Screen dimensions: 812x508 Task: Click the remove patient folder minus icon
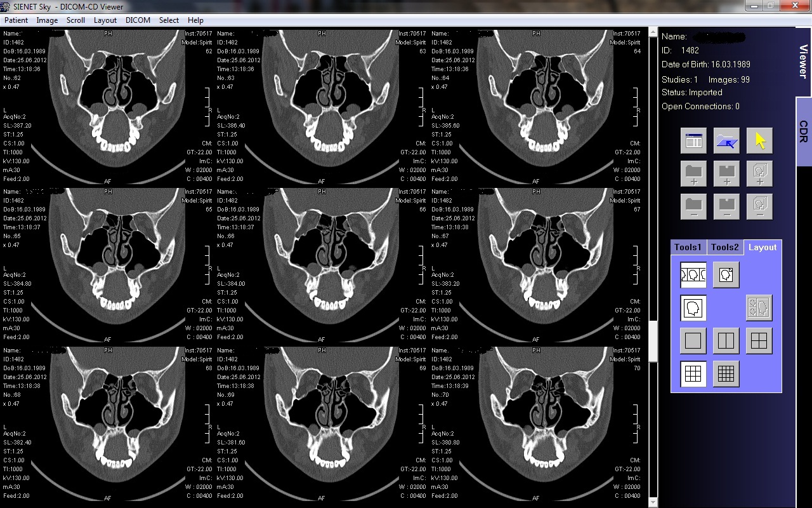pyautogui.click(x=693, y=207)
